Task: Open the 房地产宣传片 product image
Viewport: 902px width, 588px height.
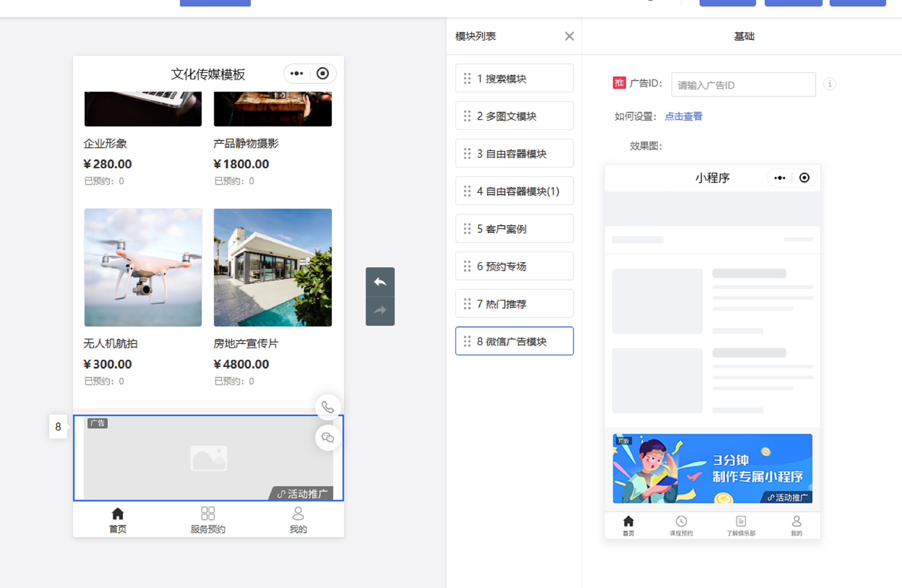Action: (272, 267)
